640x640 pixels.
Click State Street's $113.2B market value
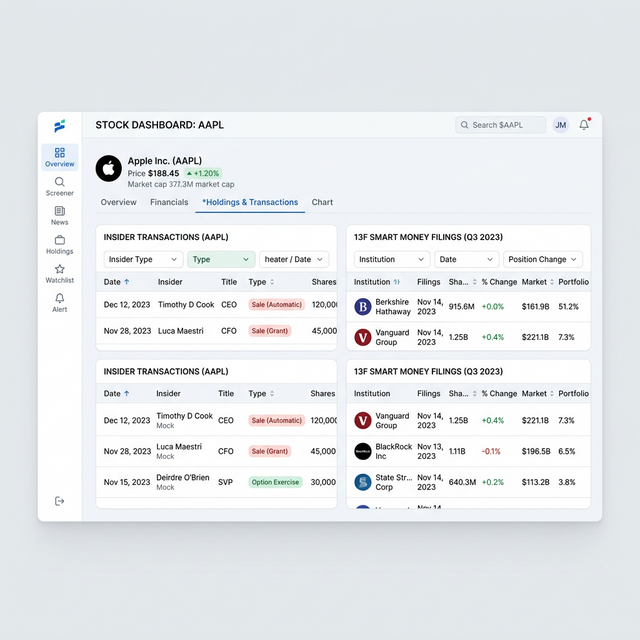point(536,482)
